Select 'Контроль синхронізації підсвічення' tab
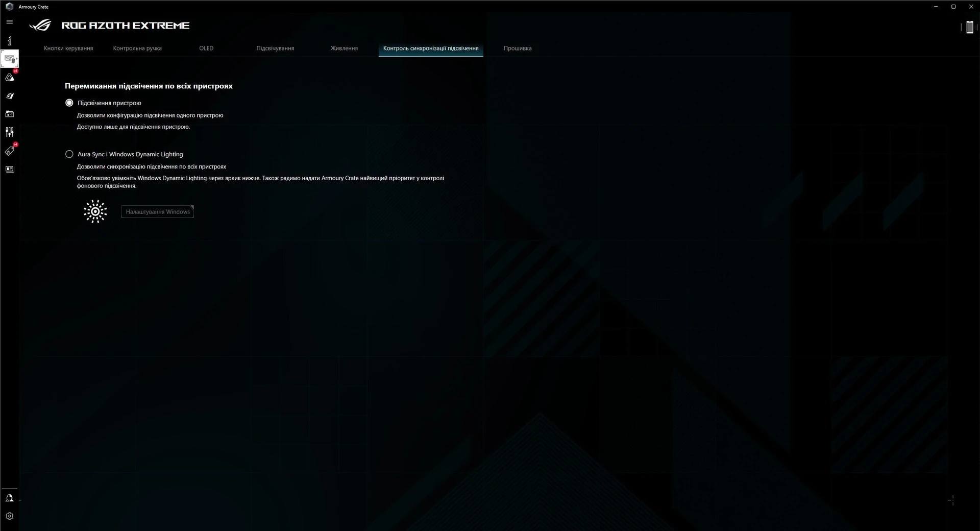Screen dimensions: 980x531 pos(431,48)
